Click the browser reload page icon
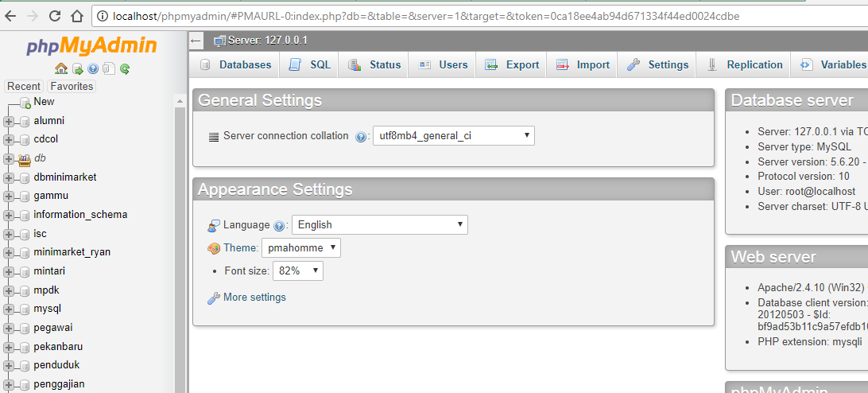The image size is (868, 393). point(55,16)
